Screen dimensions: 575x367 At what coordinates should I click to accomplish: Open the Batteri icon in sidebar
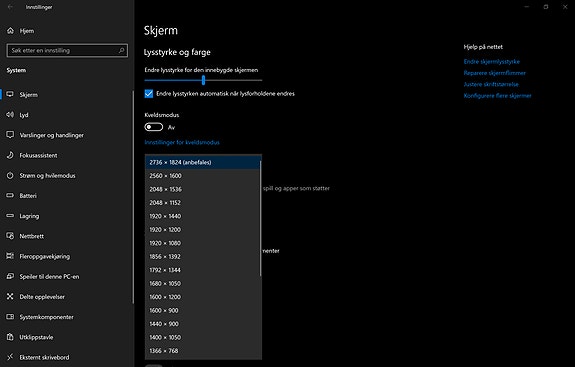pyautogui.click(x=10, y=195)
